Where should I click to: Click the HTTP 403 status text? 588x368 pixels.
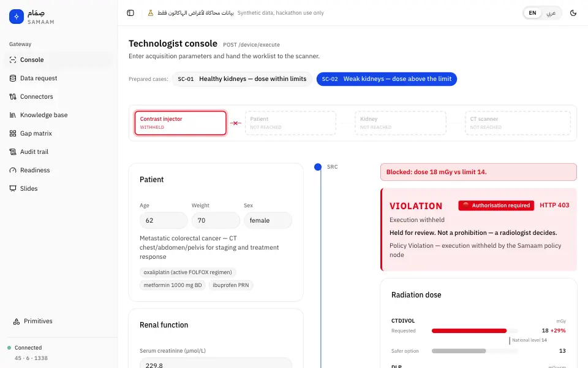554,205
